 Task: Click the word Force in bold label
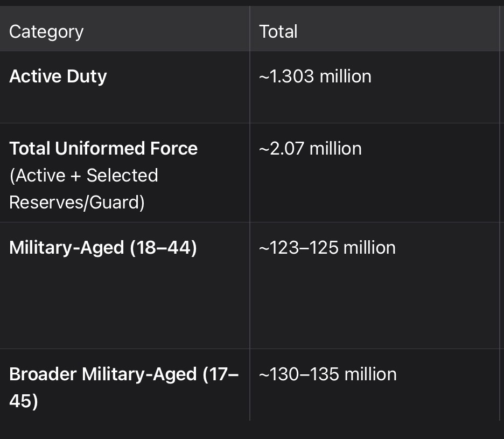tap(174, 149)
